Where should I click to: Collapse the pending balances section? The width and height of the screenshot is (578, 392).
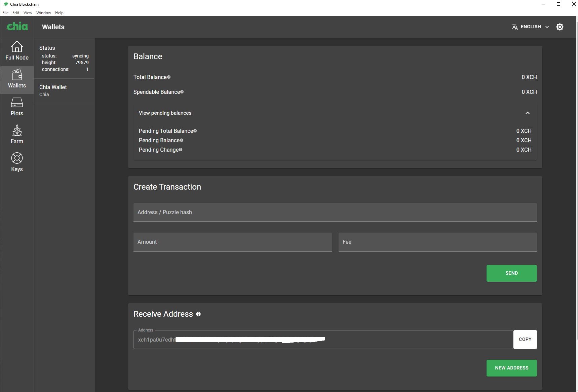pyautogui.click(x=528, y=113)
